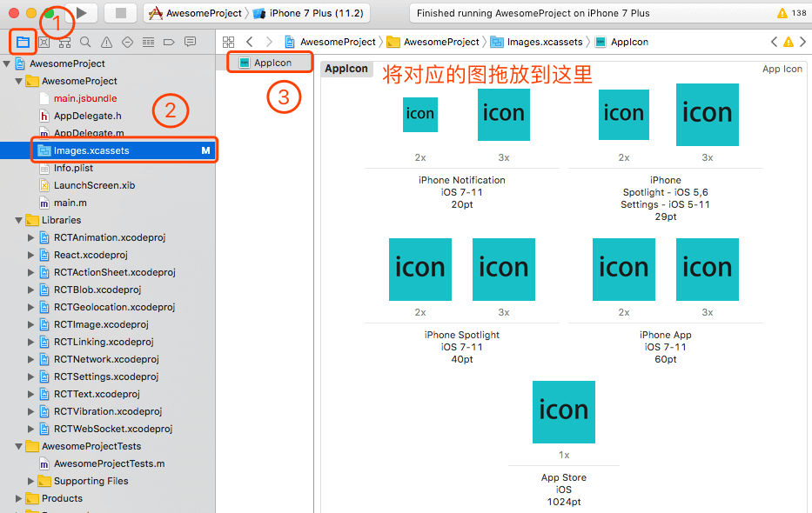The image size is (812, 513).
Task: Select the AwesomeProject scheme in the toolbar
Action: pyautogui.click(x=195, y=13)
